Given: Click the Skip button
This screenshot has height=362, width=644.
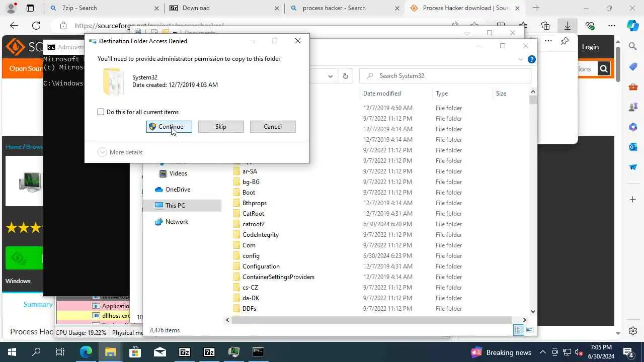Looking at the screenshot, I should click(x=221, y=127).
